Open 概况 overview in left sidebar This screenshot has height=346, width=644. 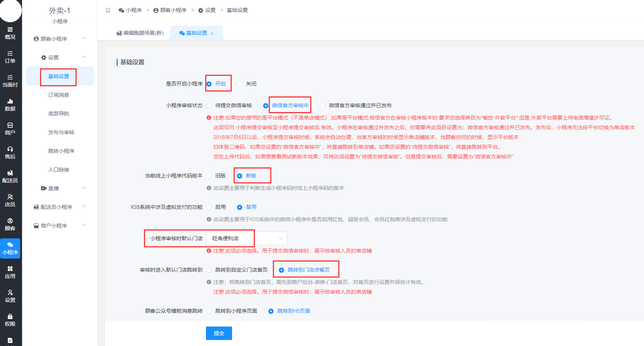coord(10,33)
